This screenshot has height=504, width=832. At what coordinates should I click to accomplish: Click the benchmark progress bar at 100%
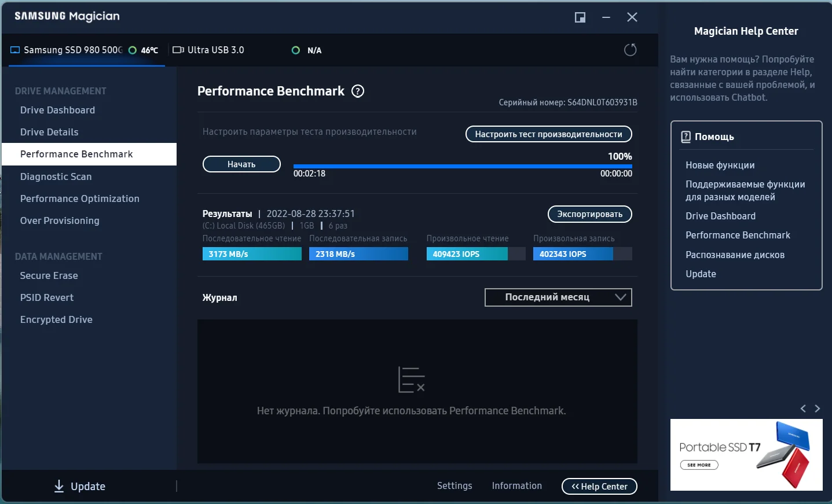pos(463,167)
